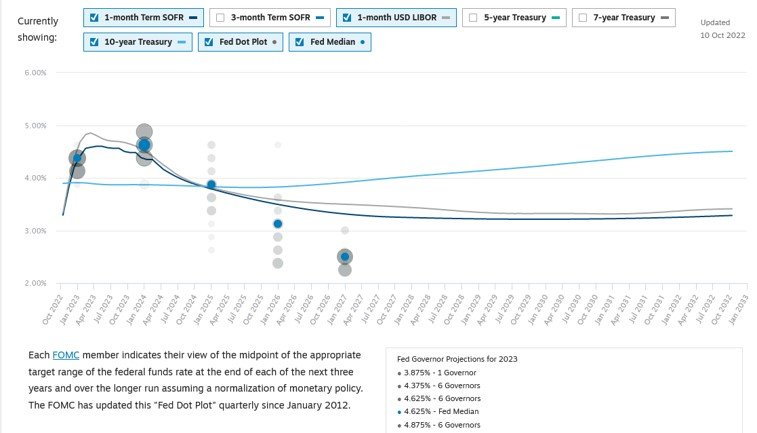Open the FOMC hyperlink
This screenshot has width=757, height=433.
[65, 357]
